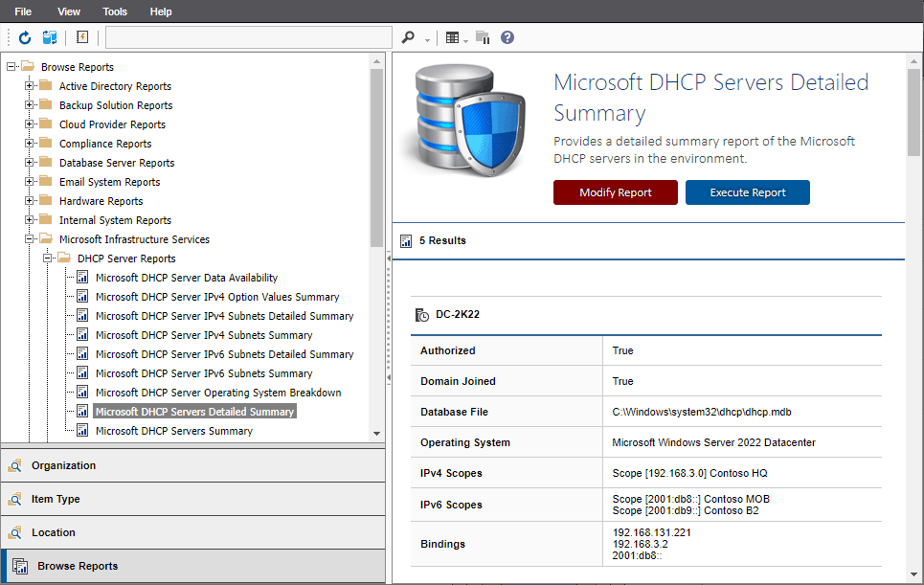Expand the Internal System Reports folder
The width and height of the screenshot is (924, 585).
(x=29, y=220)
